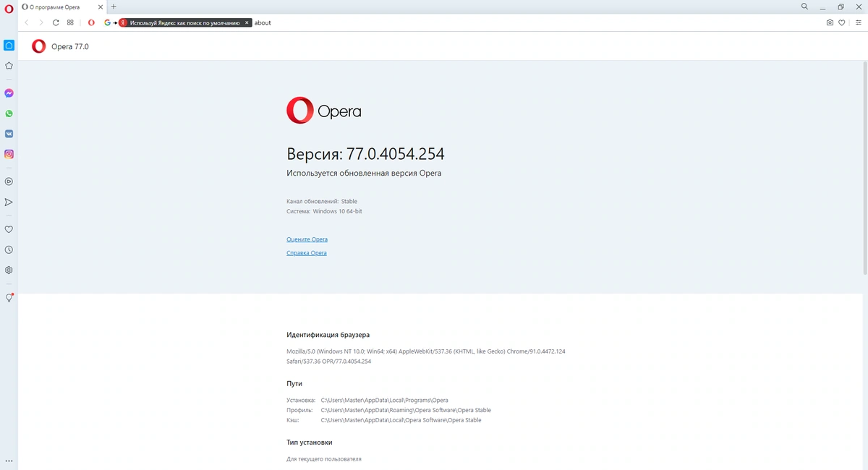Screen dimensions: 868x470
Task: Click 'Используется обновленная версия Opera' status text
Action: pyautogui.click(x=364, y=174)
